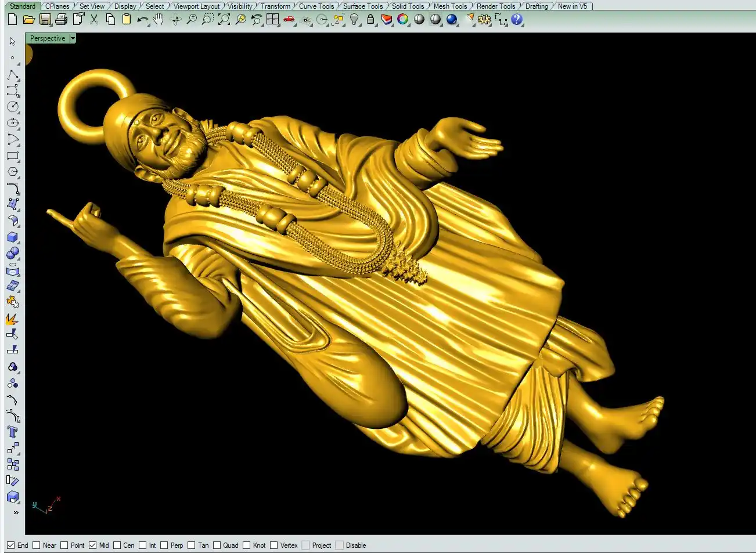Click the Rectangle tool in sidebar
This screenshot has width=756, height=553.
pos(13,156)
